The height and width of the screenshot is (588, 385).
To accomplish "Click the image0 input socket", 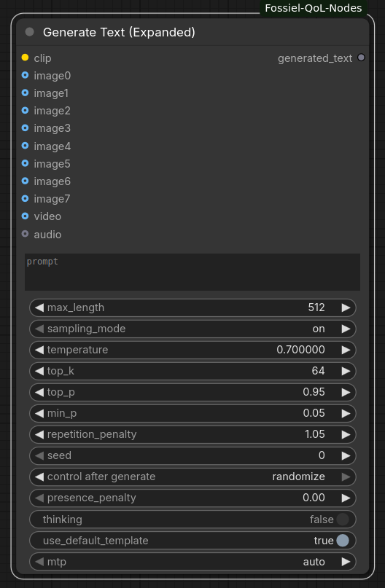I will click(25, 75).
